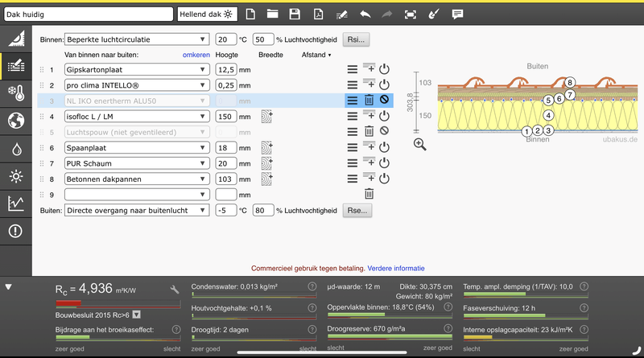Toggle the Gipskartonplaat layer power button
This screenshot has height=358, width=644.
tap(384, 69)
